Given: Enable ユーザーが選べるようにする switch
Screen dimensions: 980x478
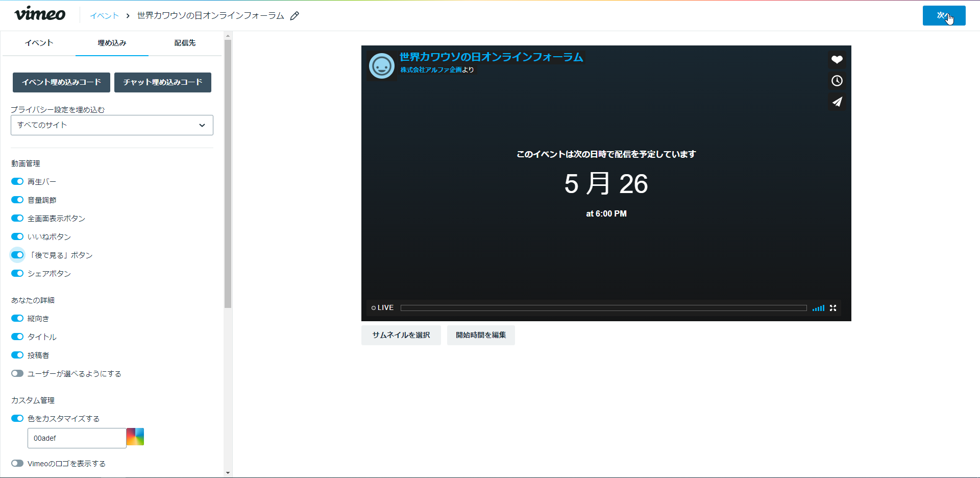Looking at the screenshot, I should coord(17,373).
